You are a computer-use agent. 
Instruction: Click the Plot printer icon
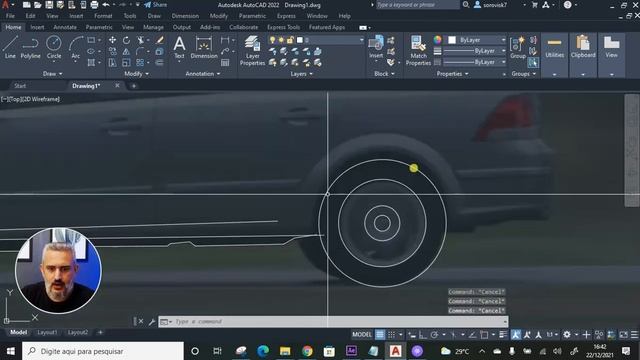[x=94, y=5]
